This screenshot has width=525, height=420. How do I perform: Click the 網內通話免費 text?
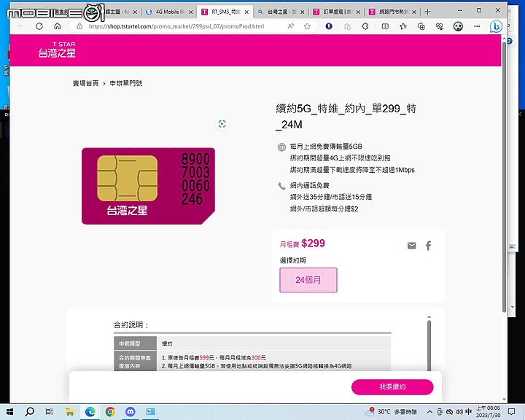click(x=309, y=185)
